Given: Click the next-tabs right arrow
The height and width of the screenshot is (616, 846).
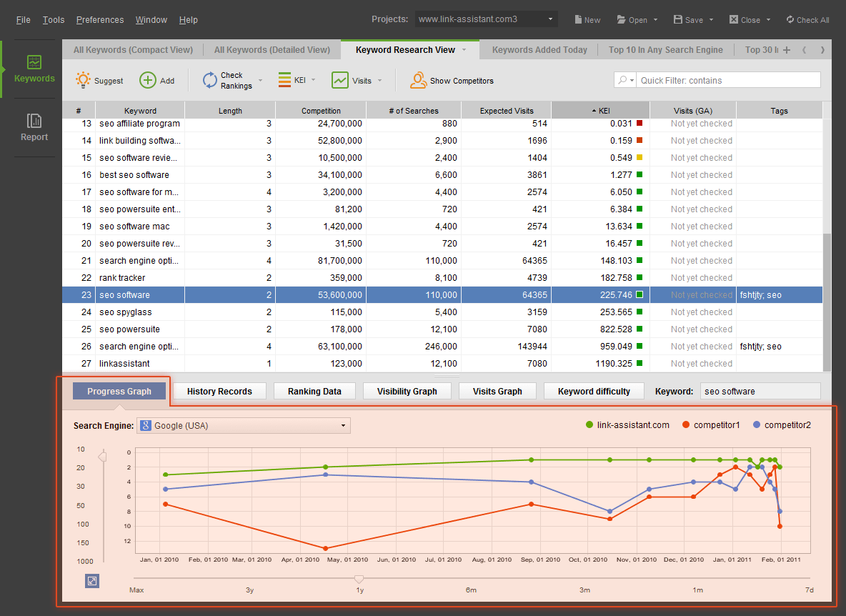Looking at the screenshot, I should [822, 49].
